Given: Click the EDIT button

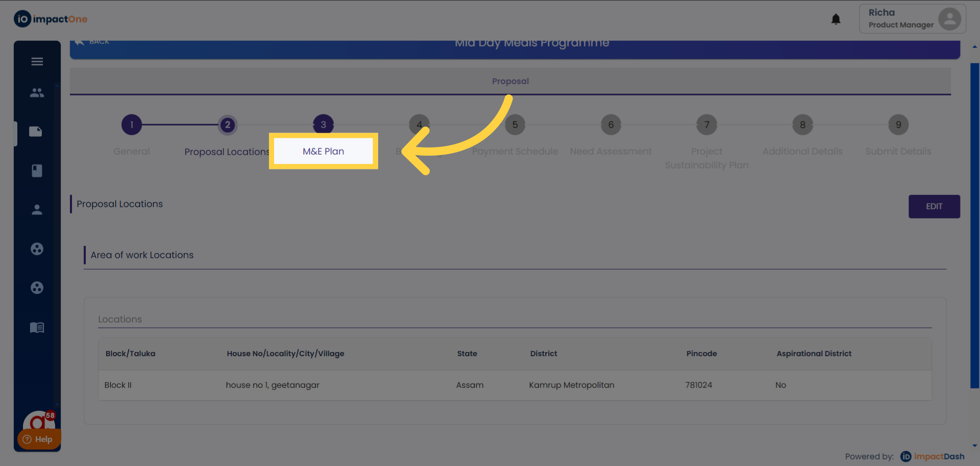Looking at the screenshot, I should tap(934, 206).
